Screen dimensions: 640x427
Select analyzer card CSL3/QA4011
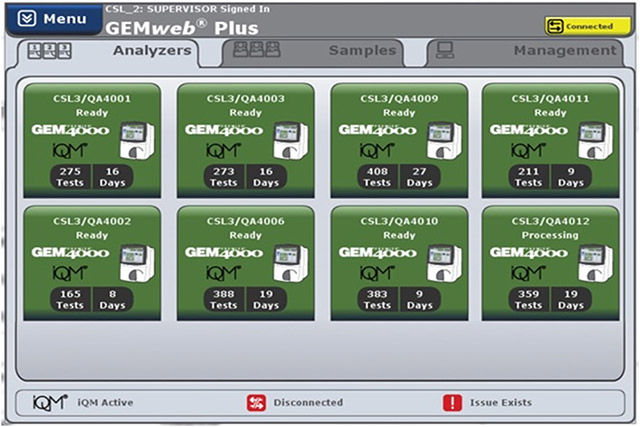coord(551,141)
